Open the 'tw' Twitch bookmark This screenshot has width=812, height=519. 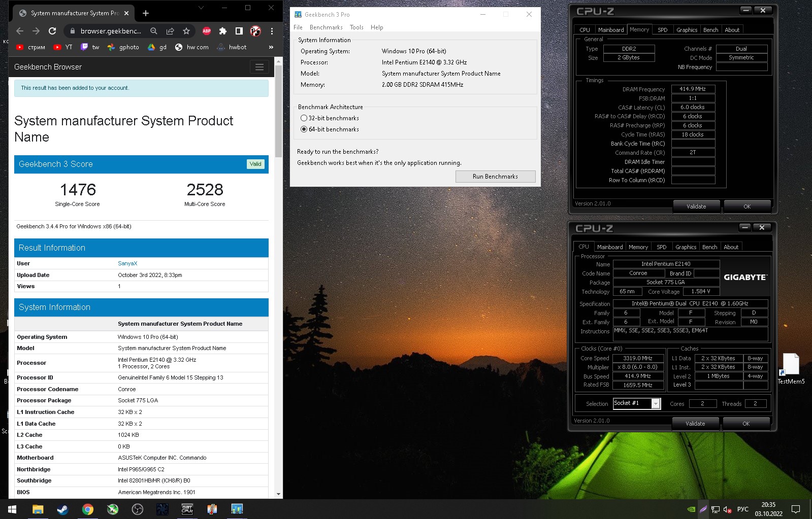[x=90, y=47]
